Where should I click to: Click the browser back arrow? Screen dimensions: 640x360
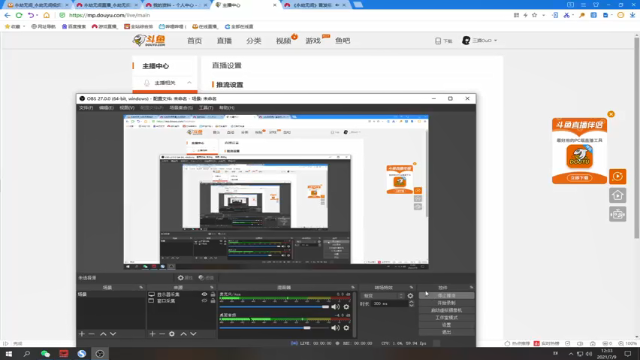(7, 15)
